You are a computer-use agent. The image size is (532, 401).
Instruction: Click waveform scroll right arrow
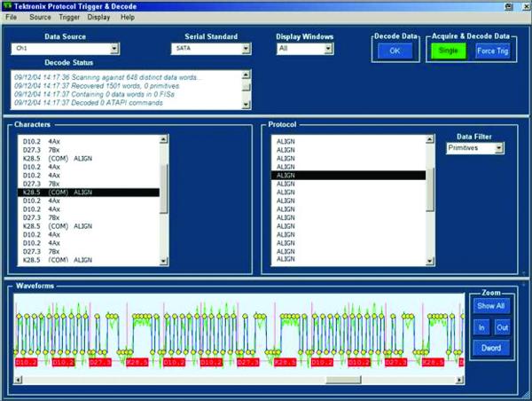460,380
